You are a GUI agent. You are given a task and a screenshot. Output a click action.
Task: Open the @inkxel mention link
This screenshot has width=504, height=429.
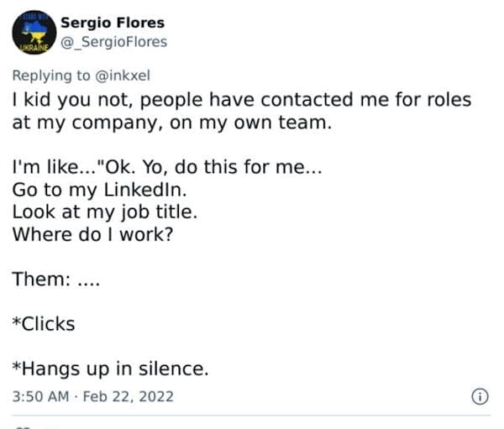[121, 75]
